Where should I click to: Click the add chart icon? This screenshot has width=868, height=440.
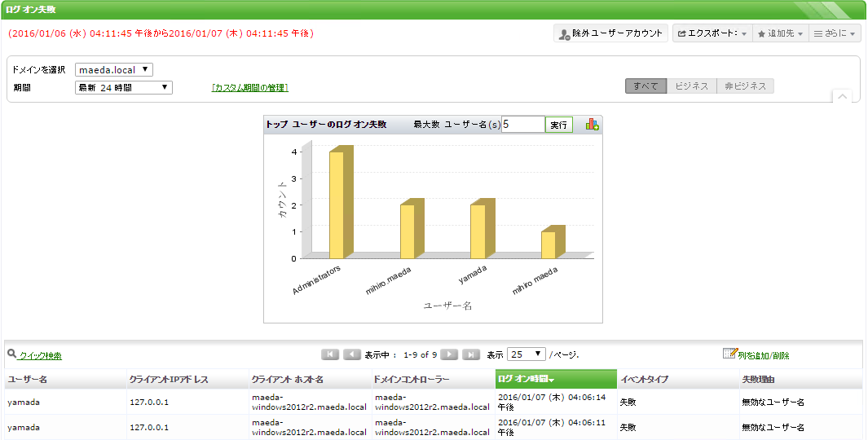592,125
